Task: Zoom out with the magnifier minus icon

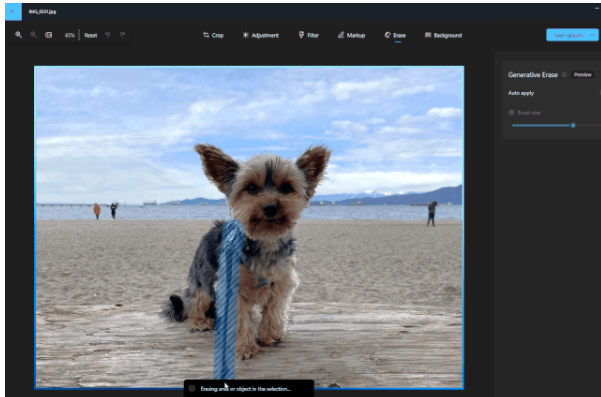Action: tap(33, 35)
